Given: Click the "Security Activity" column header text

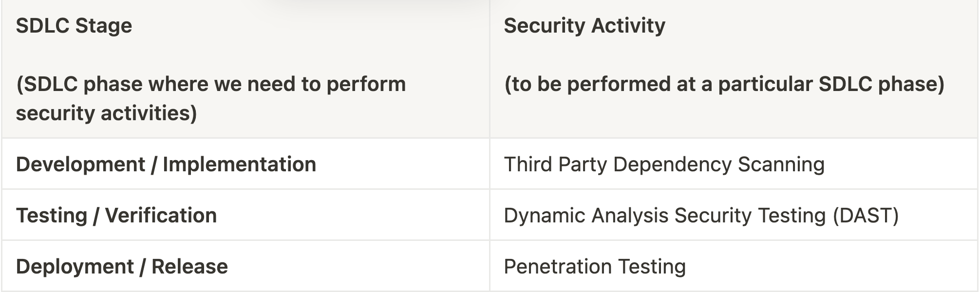Looking at the screenshot, I should tap(584, 25).
